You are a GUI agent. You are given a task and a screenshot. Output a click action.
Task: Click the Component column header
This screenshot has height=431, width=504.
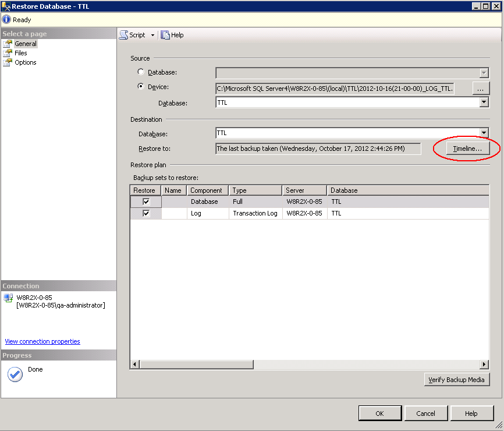208,190
